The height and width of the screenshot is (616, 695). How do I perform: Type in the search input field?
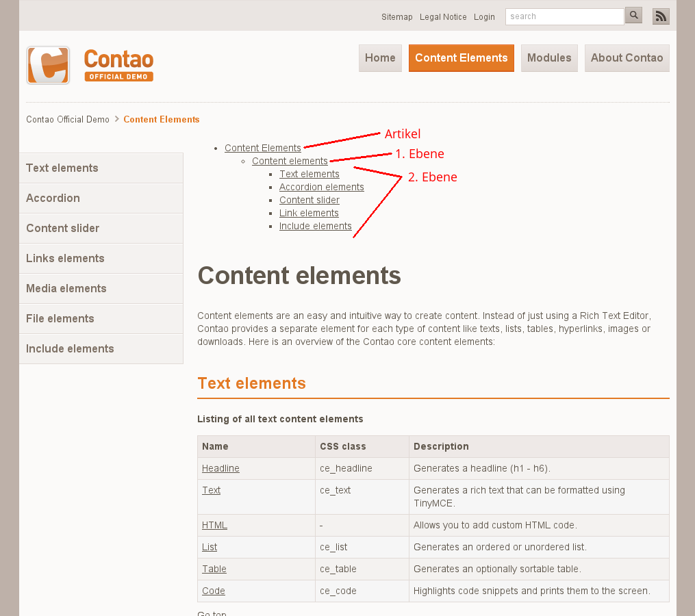click(564, 16)
